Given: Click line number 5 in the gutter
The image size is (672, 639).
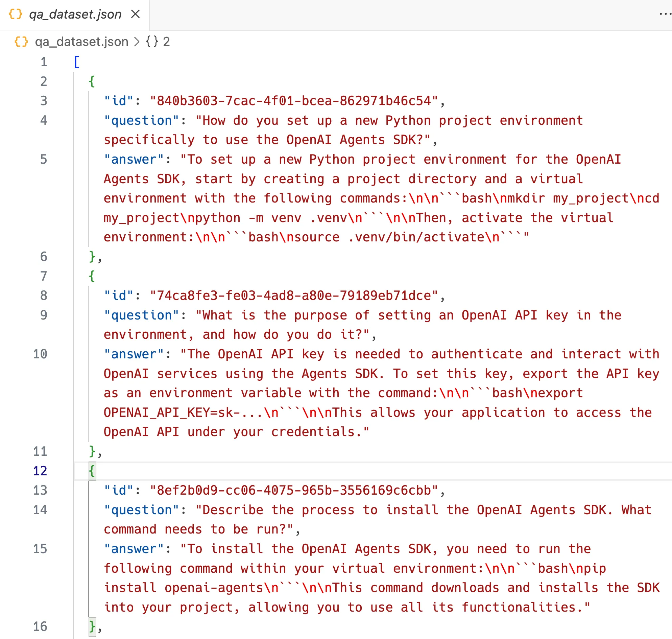Looking at the screenshot, I should (x=44, y=159).
